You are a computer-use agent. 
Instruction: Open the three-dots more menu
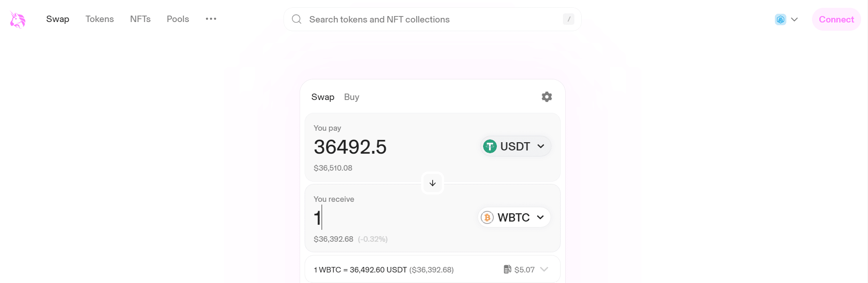211,19
